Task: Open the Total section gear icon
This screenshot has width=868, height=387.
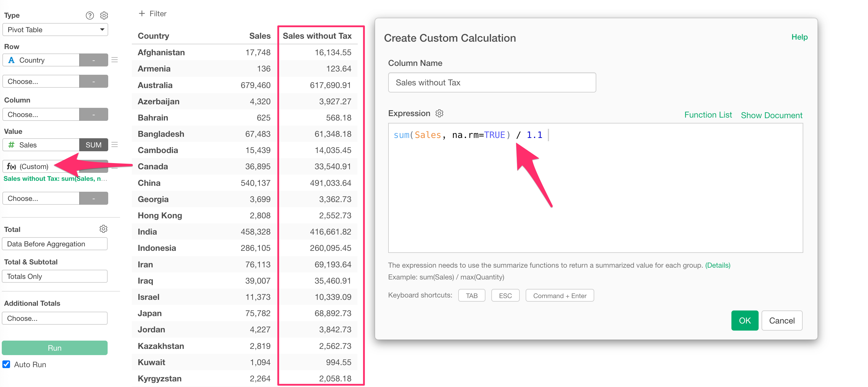Action: (x=103, y=229)
